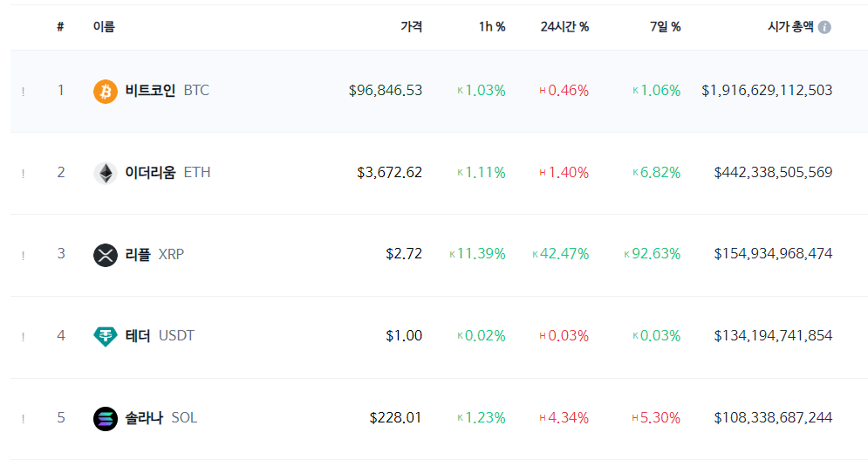Toggle the watchlist marker beside Tether row
Viewport: 868px width, 460px height.
pos(24,337)
